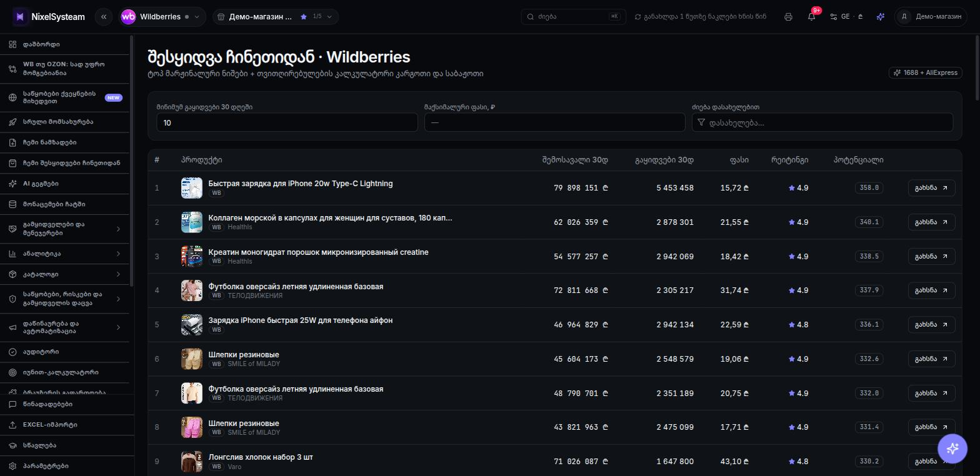Click გახსნა for Коллаген морской row
Screen dimensions: 980x476
[x=931, y=222]
